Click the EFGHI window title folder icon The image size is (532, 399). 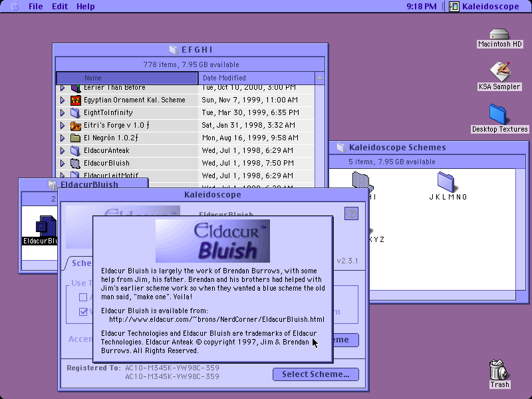[x=174, y=50]
